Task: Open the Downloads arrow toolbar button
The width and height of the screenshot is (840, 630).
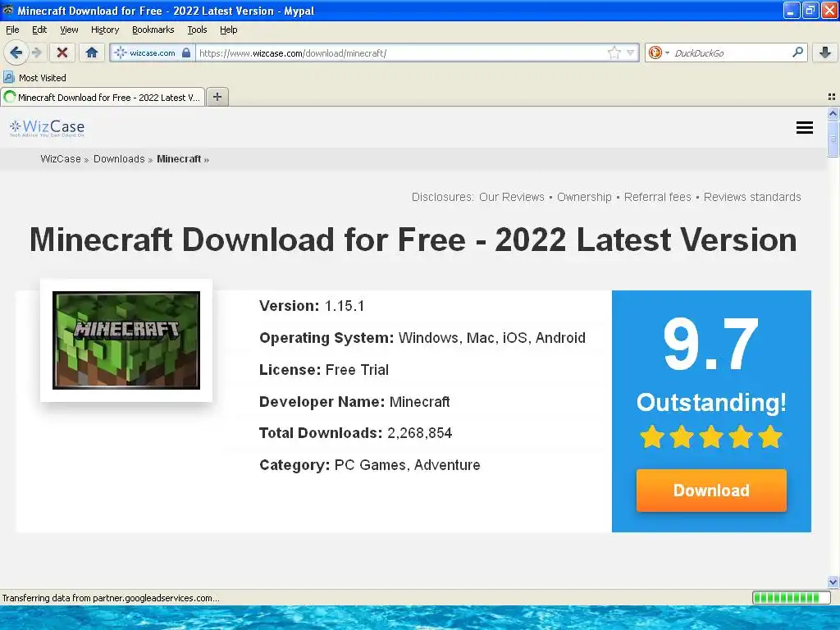Action: point(825,52)
